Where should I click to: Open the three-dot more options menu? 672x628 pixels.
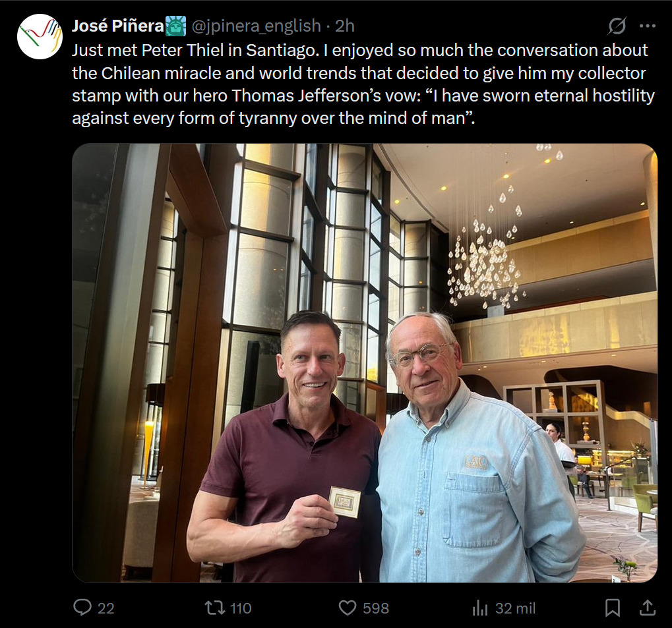coord(648,26)
